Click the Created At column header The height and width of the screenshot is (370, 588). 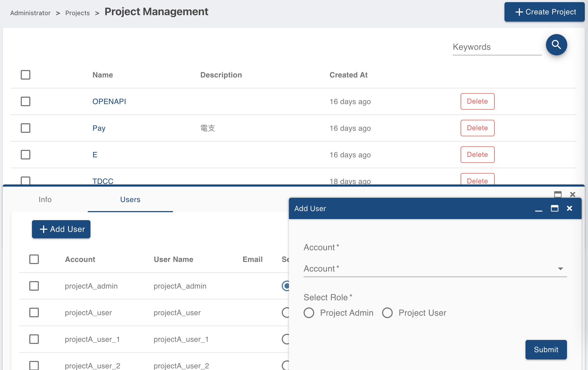[349, 75]
